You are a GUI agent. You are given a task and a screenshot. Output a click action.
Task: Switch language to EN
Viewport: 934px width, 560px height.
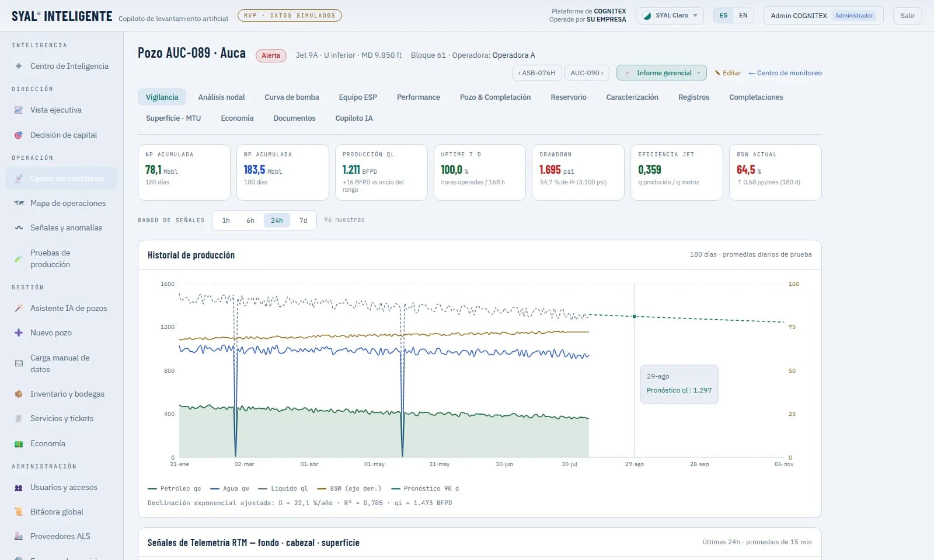click(x=743, y=15)
